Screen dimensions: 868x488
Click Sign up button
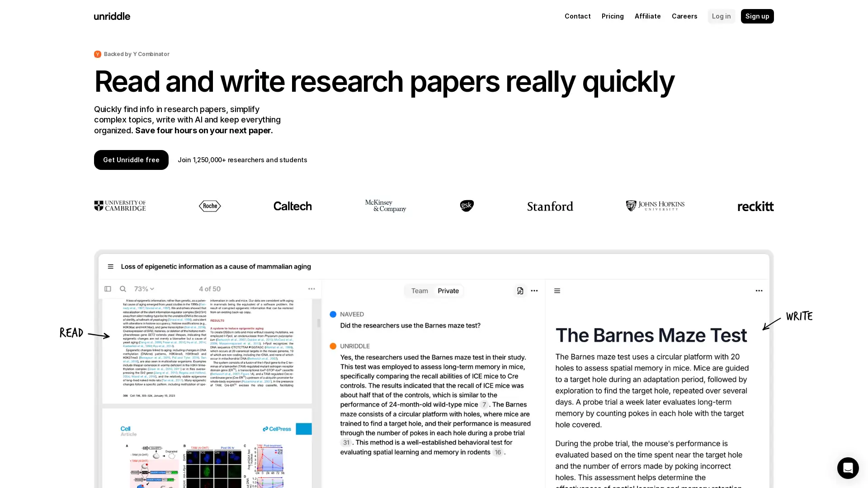[757, 16]
